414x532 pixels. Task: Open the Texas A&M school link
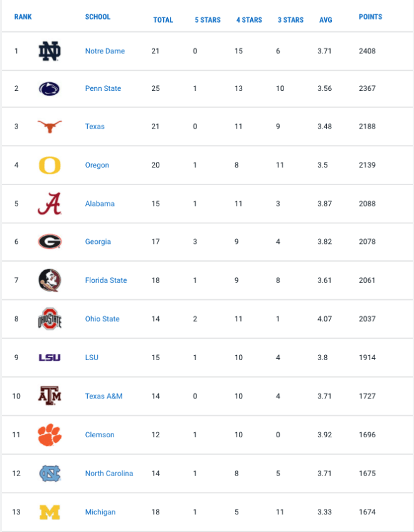tap(103, 396)
